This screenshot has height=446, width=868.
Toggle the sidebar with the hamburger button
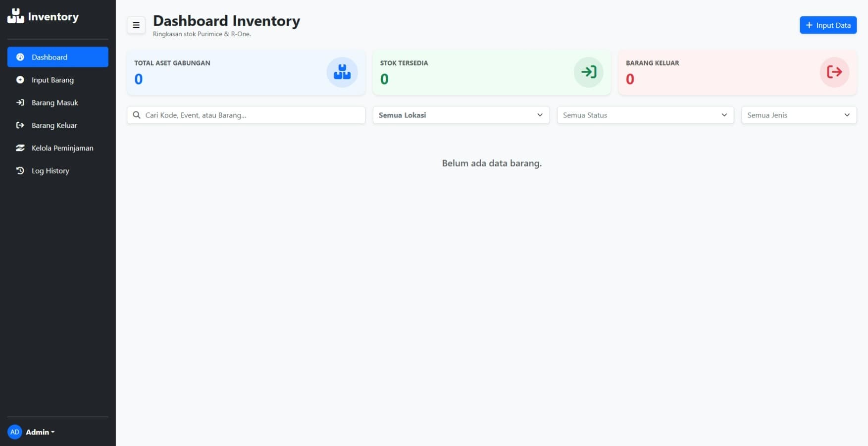[x=136, y=25]
